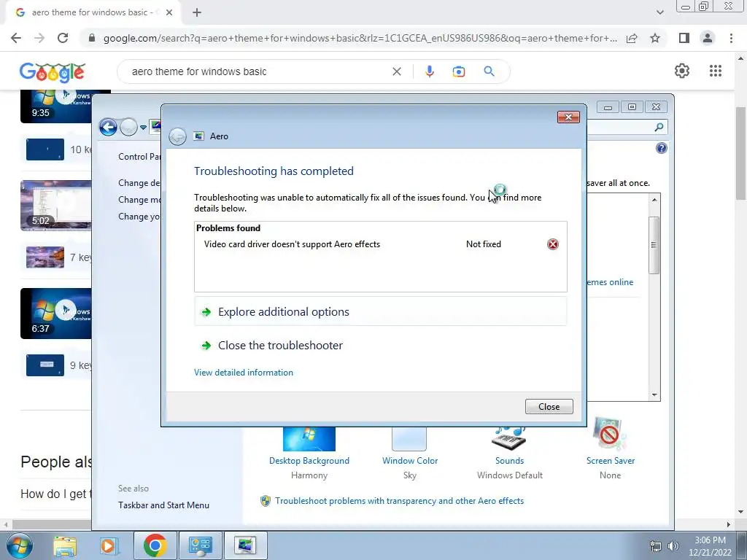Bookmark this page with star icon
The image size is (747, 560).
[655, 38]
